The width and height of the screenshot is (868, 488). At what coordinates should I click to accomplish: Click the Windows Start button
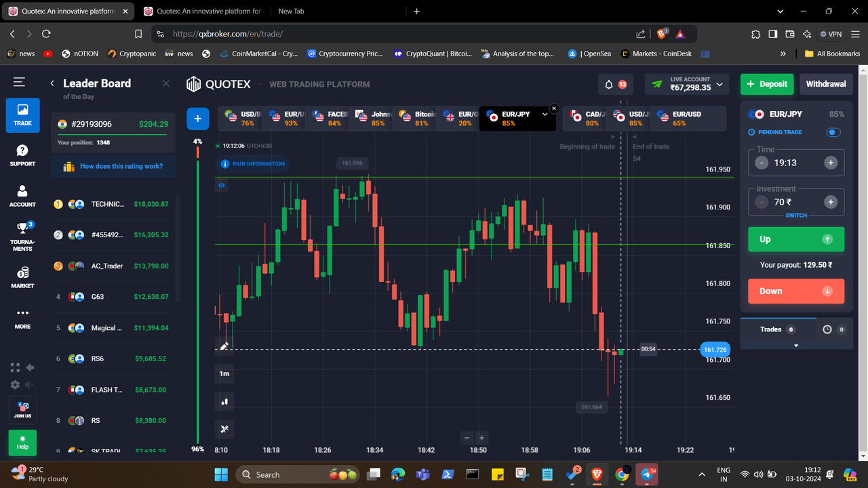221,474
